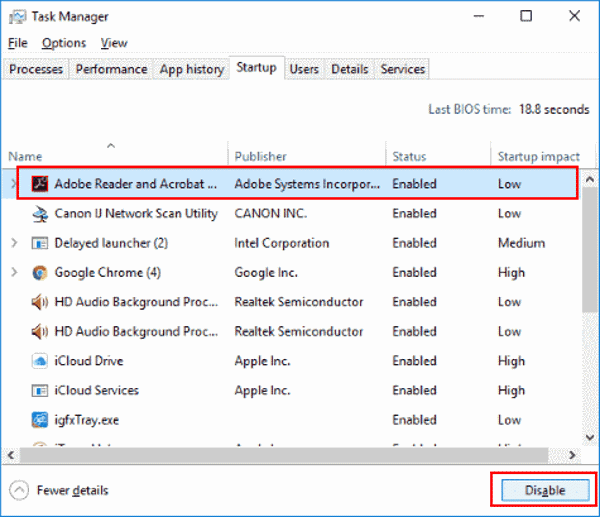The width and height of the screenshot is (600, 517).
Task: Click the Enabled status for Delayed launcher
Action: coord(414,243)
